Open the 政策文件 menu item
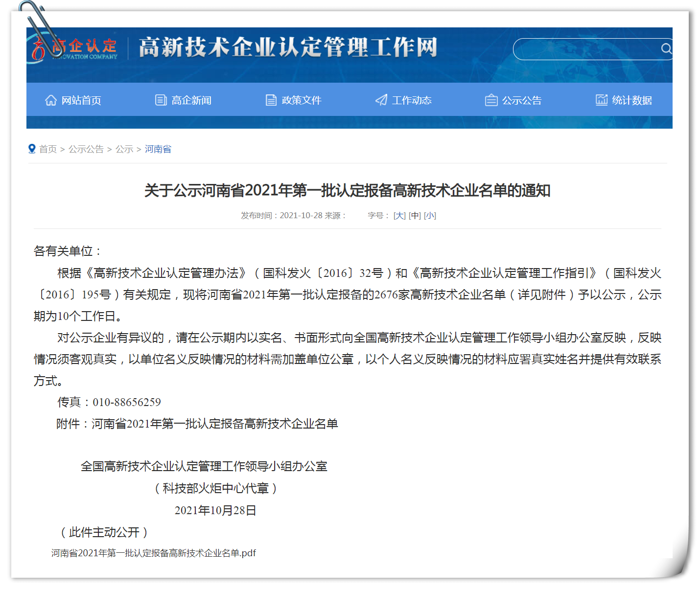This screenshot has height=589, width=700. pyautogui.click(x=301, y=100)
